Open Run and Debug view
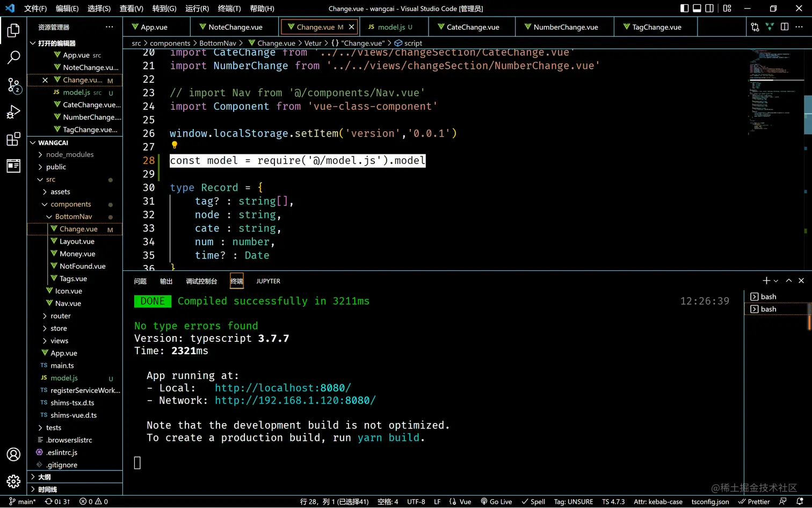Image resolution: width=812 pixels, height=508 pixels. coord(13,112)
